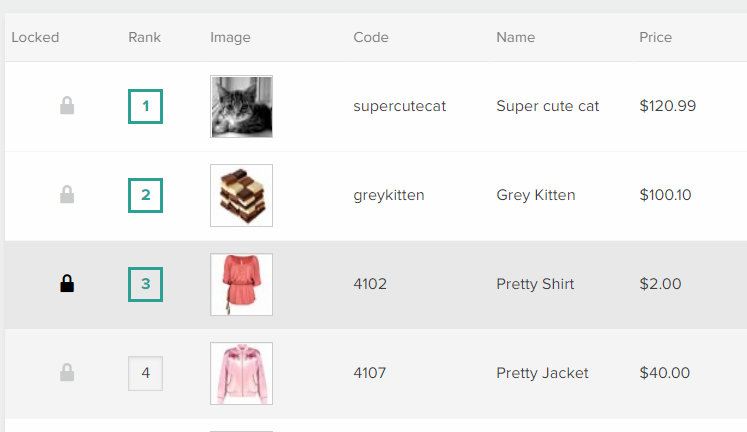Select the rank 4 box

click(145, 373)
